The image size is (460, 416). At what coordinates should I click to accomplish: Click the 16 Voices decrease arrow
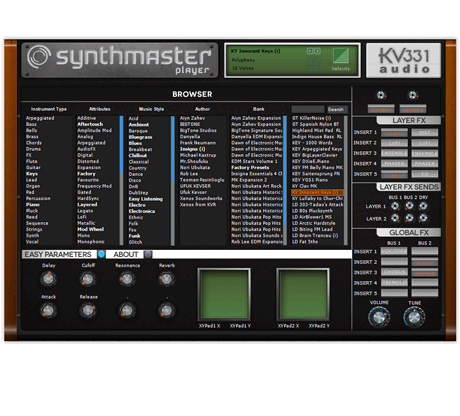[x=310, y=68]
